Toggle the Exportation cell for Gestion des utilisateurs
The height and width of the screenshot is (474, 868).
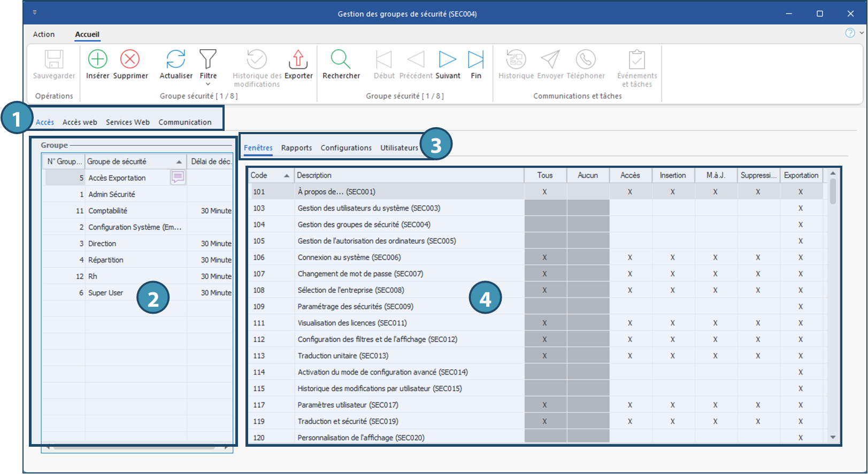pos(801,208)
